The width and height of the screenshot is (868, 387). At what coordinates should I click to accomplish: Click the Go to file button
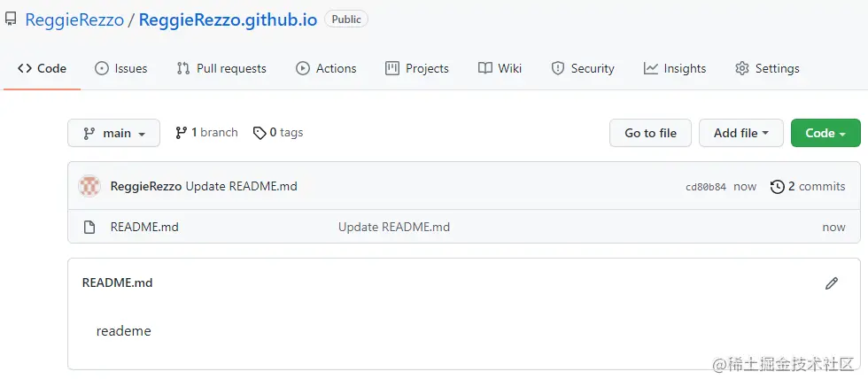coord(650,133)
